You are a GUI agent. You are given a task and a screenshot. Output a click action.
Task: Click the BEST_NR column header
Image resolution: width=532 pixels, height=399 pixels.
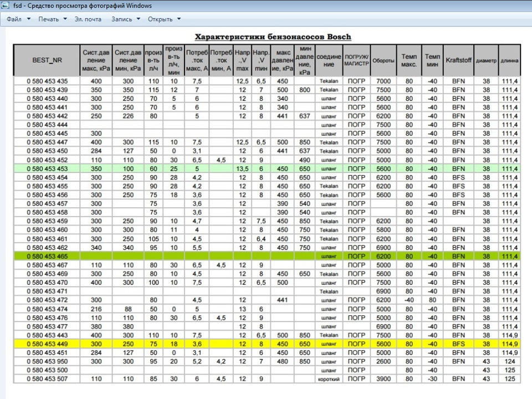(x=47, y=60)
